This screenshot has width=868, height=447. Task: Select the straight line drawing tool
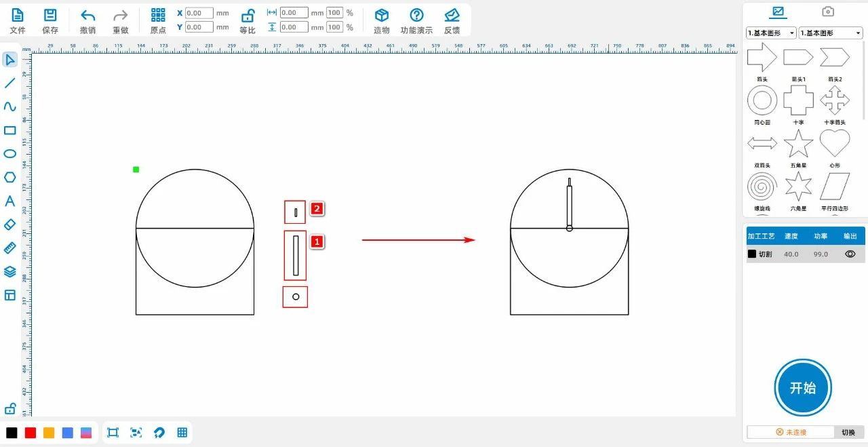tap(10, 83)
